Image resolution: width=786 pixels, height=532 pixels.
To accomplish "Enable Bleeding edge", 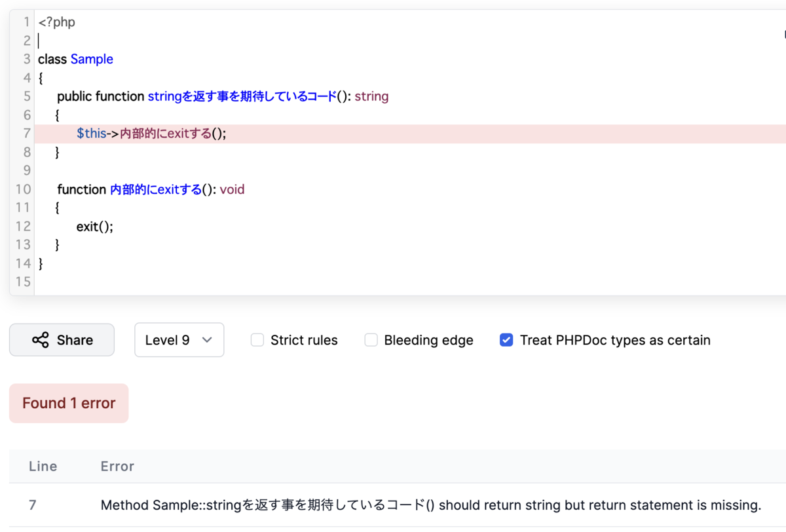I will 371,339.
